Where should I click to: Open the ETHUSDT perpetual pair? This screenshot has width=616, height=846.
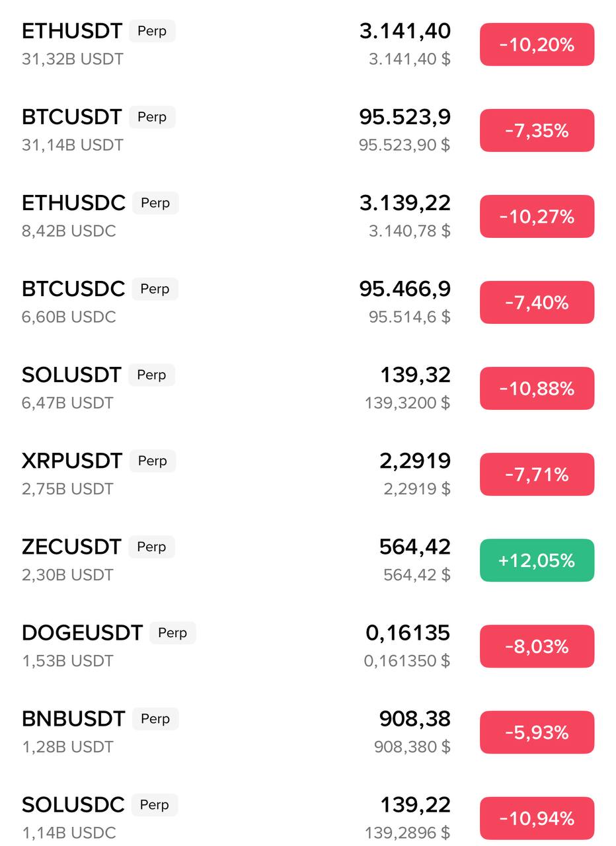point(72,31)
